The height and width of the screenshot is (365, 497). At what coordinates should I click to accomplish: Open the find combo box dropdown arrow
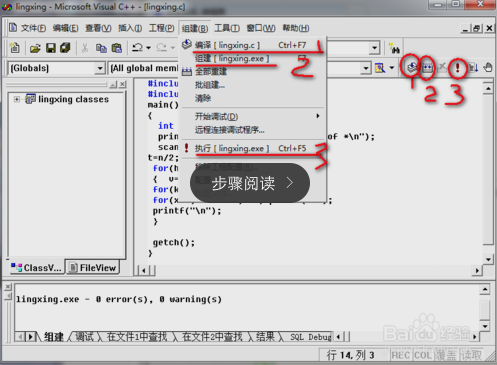point(375,48)
